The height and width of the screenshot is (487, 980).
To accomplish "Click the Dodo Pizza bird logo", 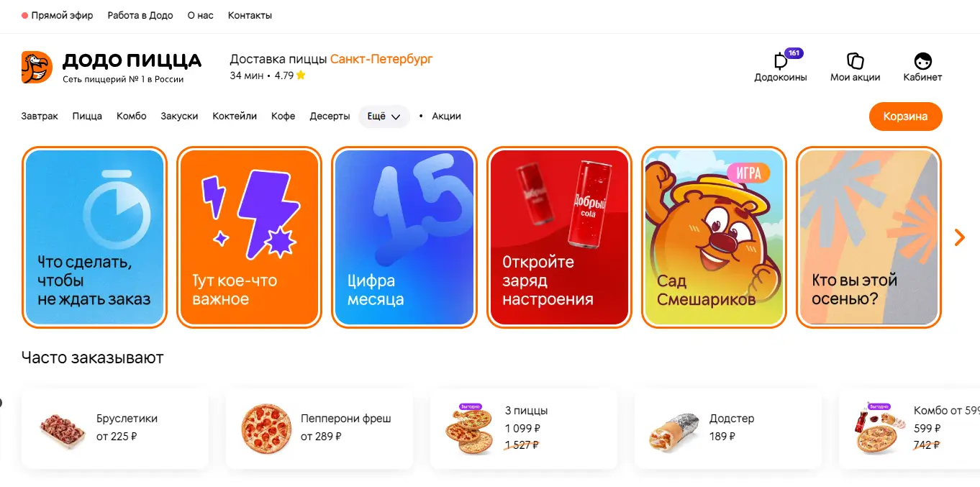I will click(37, 67).
